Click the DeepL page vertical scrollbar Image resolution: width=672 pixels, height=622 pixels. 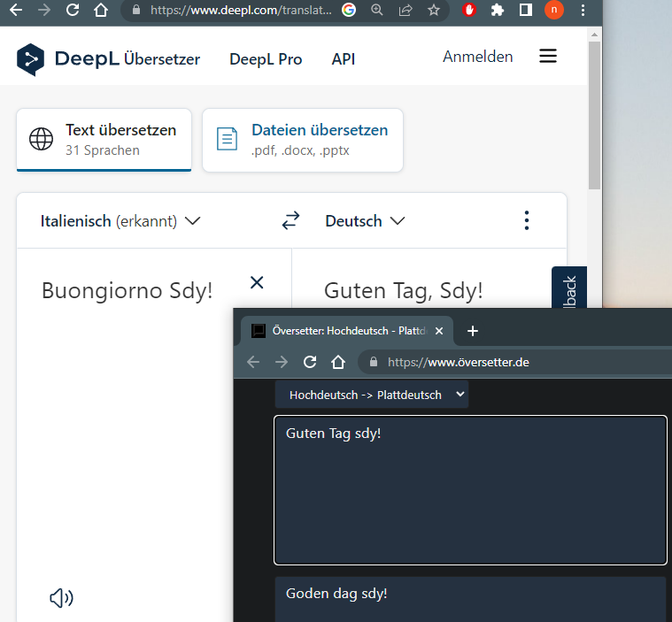pos(594,115)
